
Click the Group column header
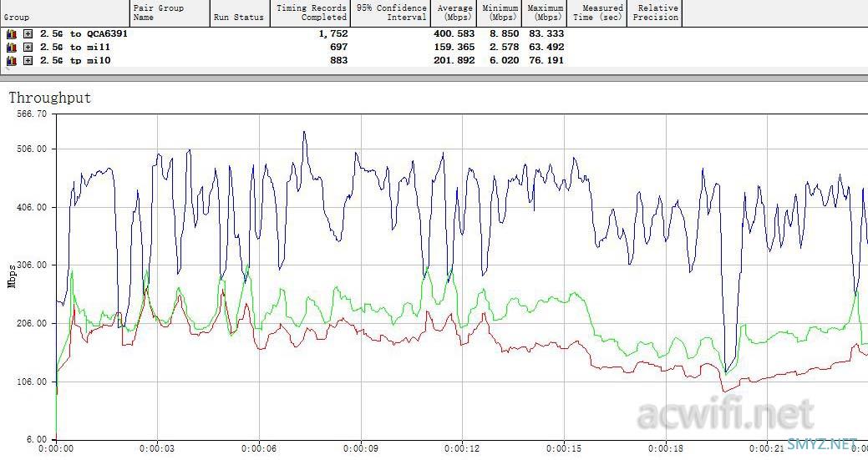63,13
